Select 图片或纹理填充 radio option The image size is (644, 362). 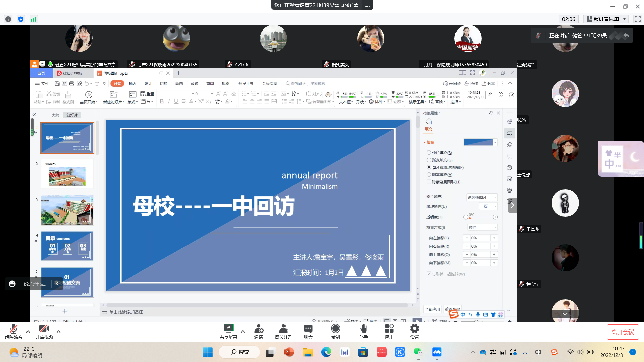click(429, 167)
